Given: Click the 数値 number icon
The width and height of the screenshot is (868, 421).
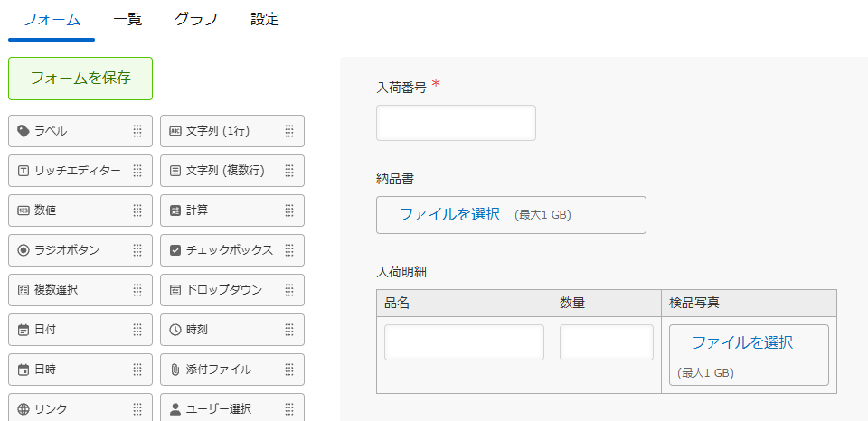Looking at the screenshot, I should click(x=24, y=210).
